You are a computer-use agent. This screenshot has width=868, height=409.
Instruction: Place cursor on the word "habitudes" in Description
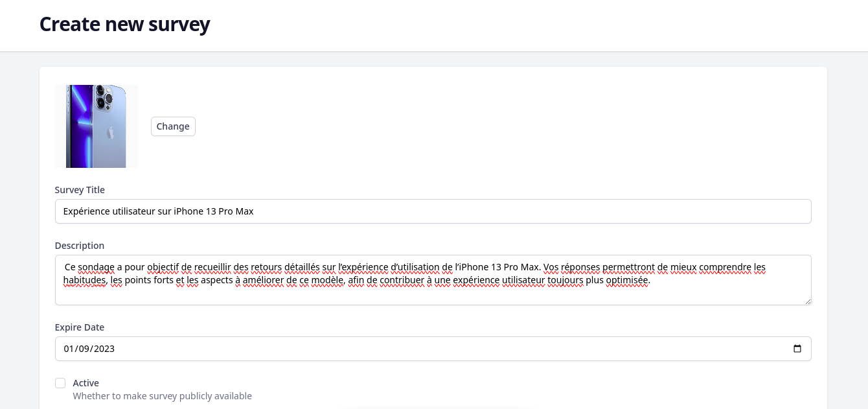tap(84, 281)
